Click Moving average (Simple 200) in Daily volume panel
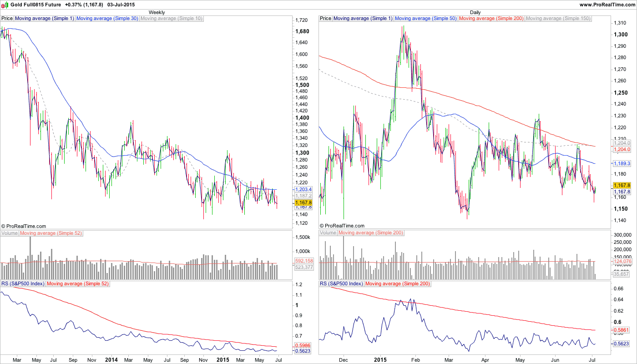Image resolution: width=637 pixels, height=364 pixels. pos(371,233)
